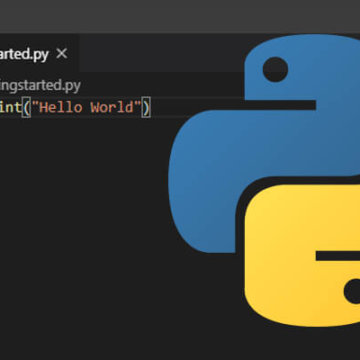360x360 pixels.
Task: Click the yellow snake's eye on Python logo
Action: (353, 291)
